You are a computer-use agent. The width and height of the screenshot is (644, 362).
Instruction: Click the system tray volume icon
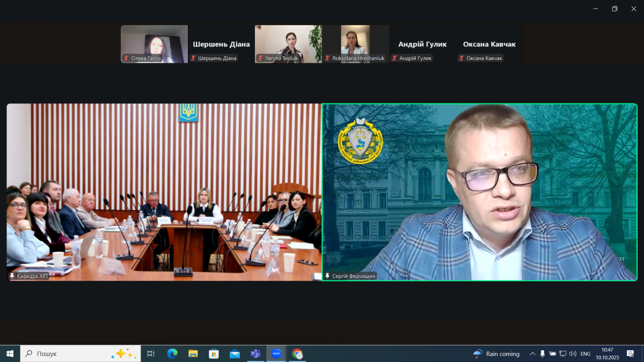click(x=573, y=353)
